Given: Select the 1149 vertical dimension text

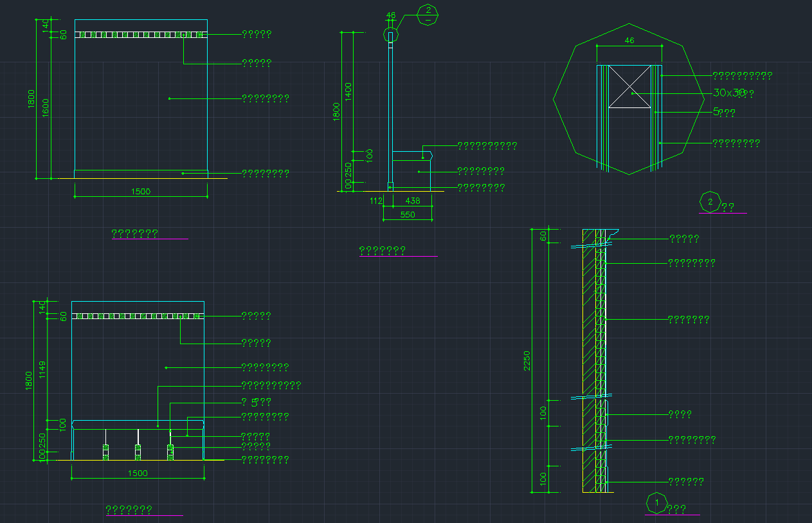Looking at the screenshot, I should (42, 370).
